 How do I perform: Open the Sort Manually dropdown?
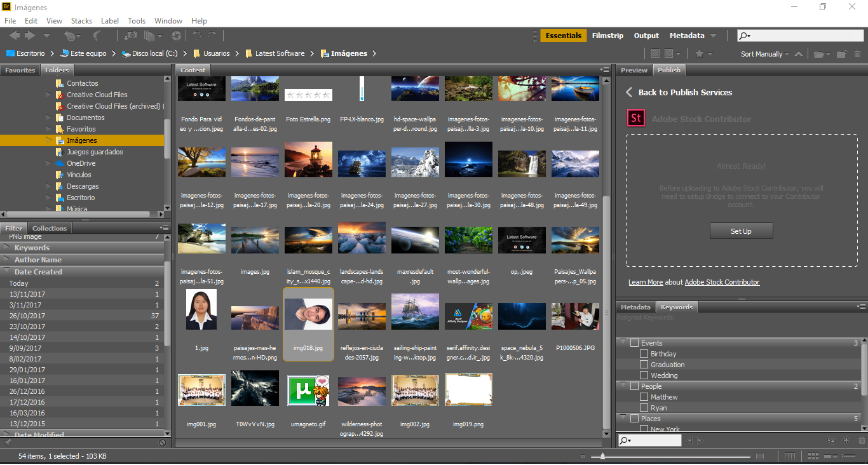pos(765,54)
